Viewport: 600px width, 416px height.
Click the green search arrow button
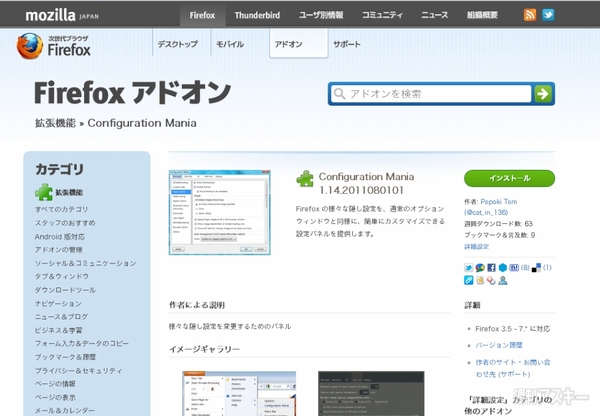pos(543,93)
